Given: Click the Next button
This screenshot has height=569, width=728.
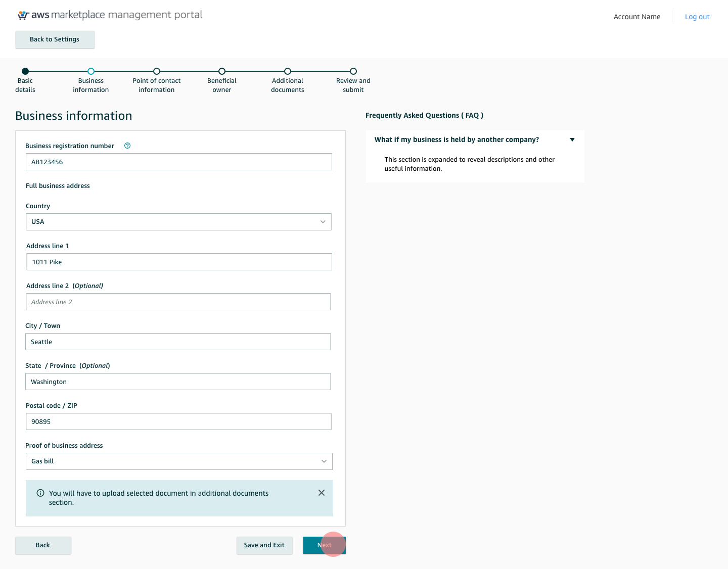Looking at the screenshot, I should [x=324, y=545].
